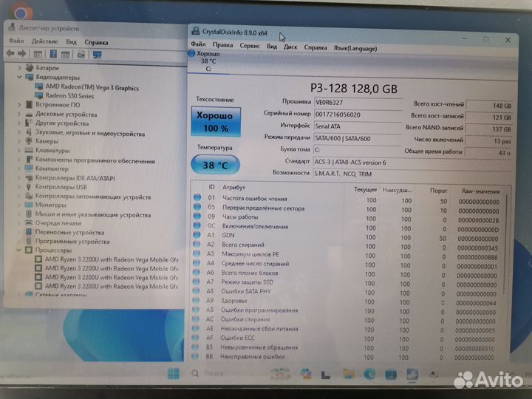Screen dimensions: 532x399
Task: Click the Raw-значения column header
Action: click(x=481, y=191)
